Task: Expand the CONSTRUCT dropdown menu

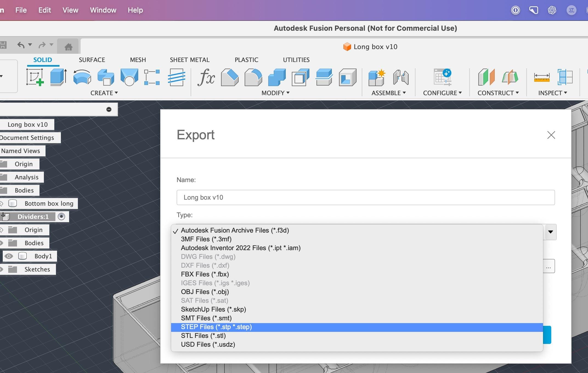Action: 498,93
